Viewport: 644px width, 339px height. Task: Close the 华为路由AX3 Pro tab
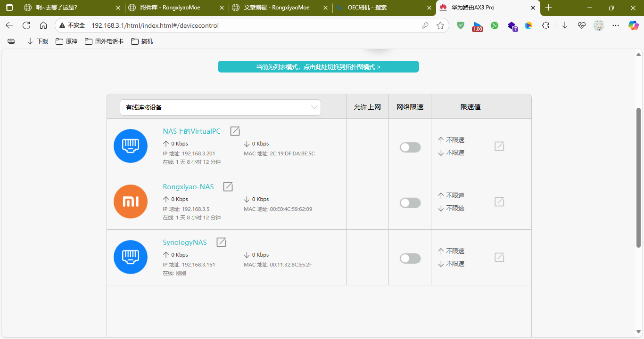[x=533, y=8]
